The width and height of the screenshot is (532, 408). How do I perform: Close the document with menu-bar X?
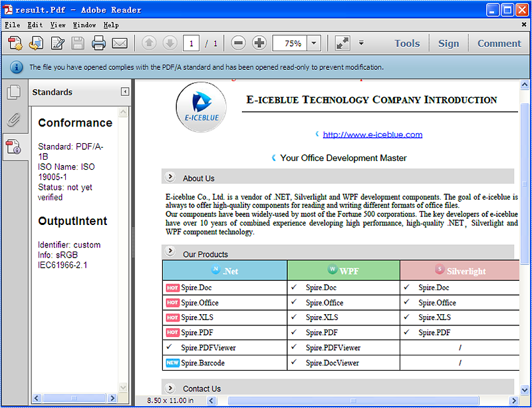(x=524, y=25)
